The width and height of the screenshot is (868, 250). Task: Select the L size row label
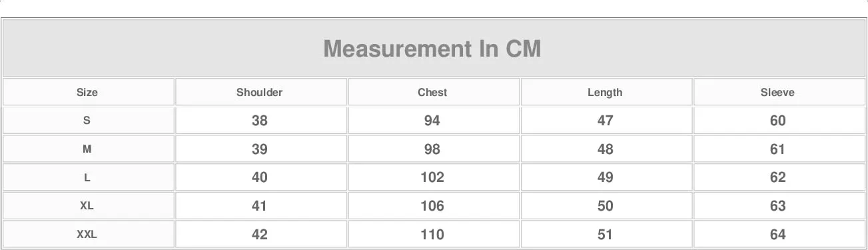87,177
